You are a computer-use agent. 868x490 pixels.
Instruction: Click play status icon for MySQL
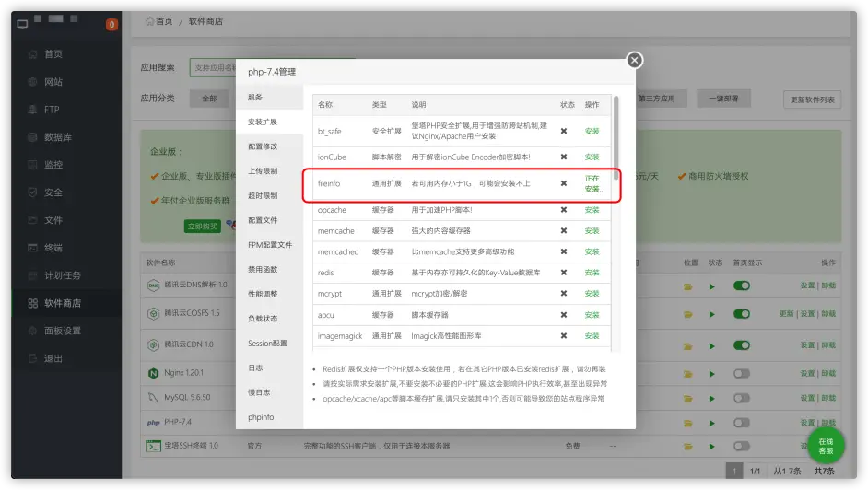[712, 398]
